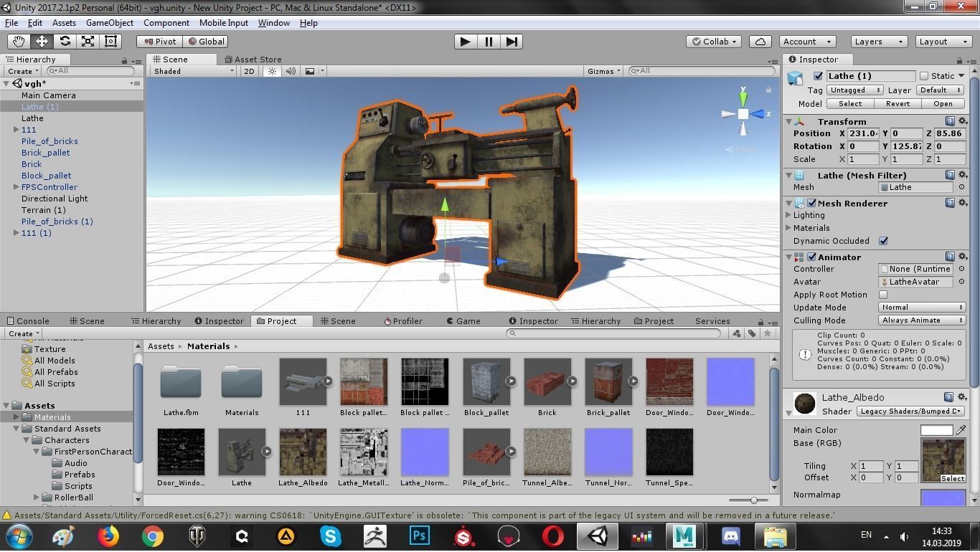Click the Step frame button
Screen dimensions: 980x552
pos(512,42)
